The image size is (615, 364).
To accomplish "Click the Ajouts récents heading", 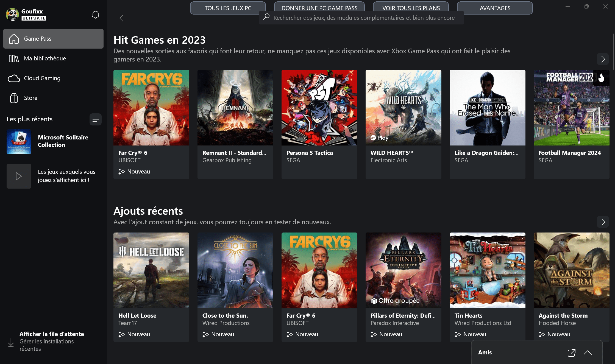I will (148, 211).
